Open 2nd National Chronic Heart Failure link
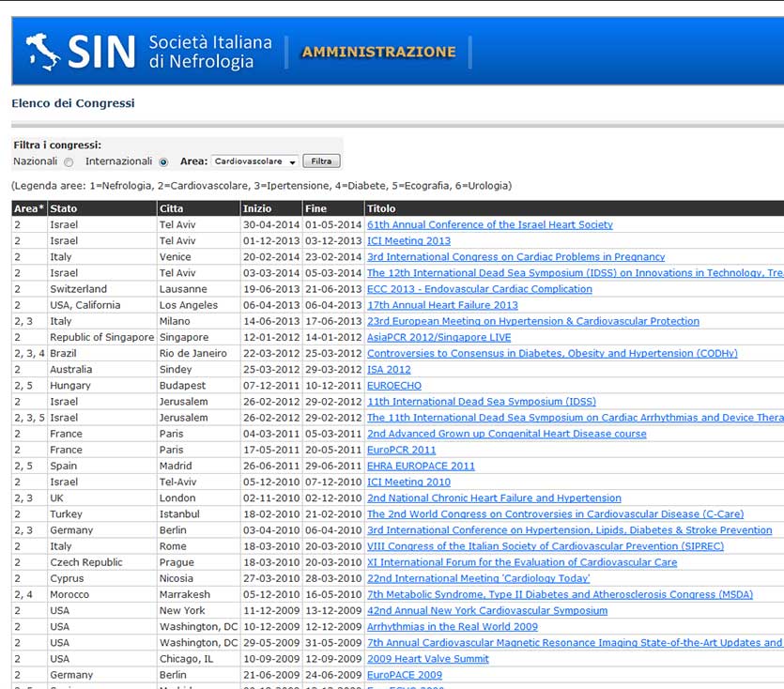The height and width of the screenshot is (689, 784). (494, 498)
